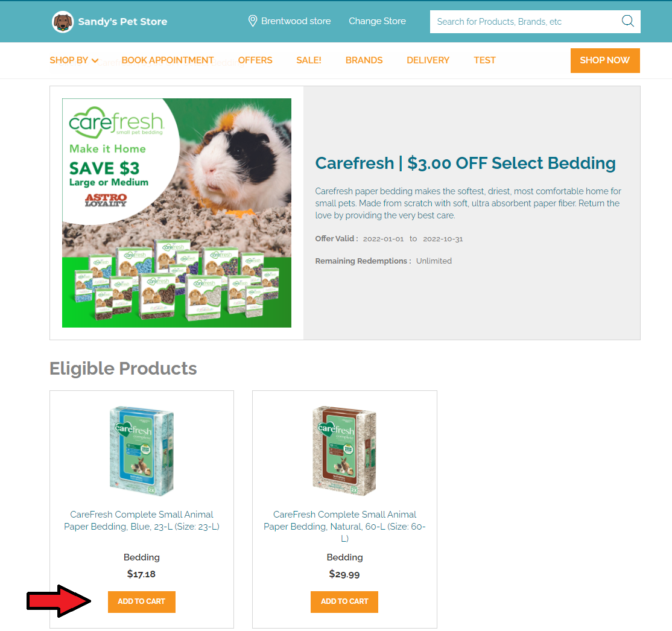Click the Change Store link
Viewport: 672px width, 631px height.
click(377, 21)
